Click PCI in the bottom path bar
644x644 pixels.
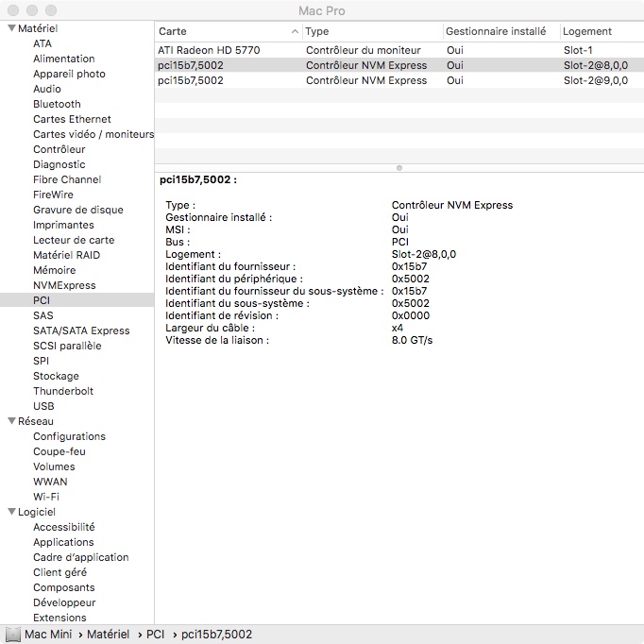point(155,635)
